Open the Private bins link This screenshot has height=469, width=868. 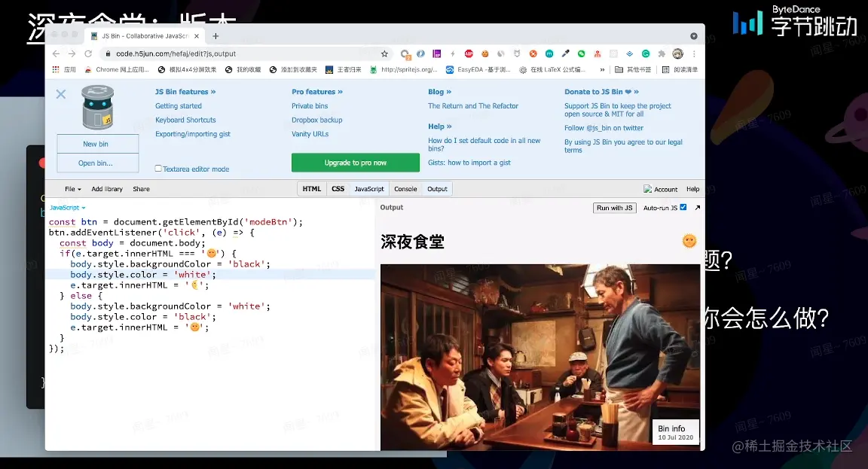click(x=310, y=106)
